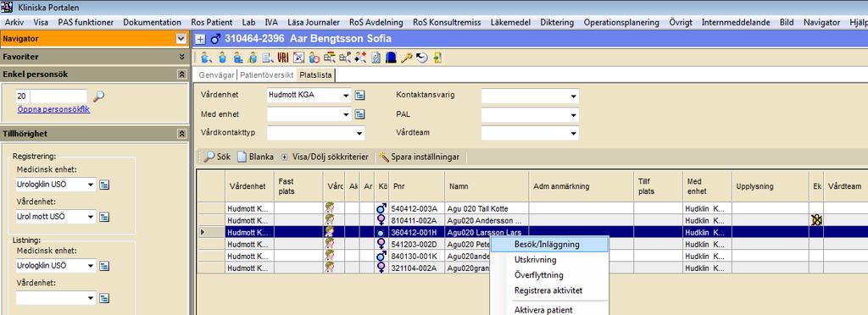Expand patient header with the plus box

click(x=200, y=39)
